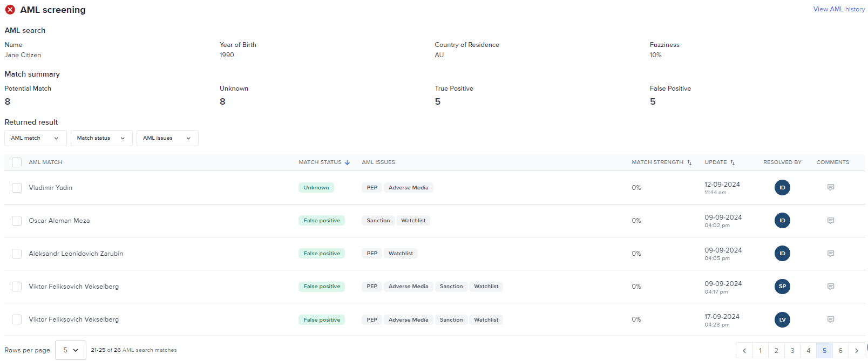Viewport: 868px width, 361px height.
Task: Go to page 6 of results
Action: [x=840, y=351]
